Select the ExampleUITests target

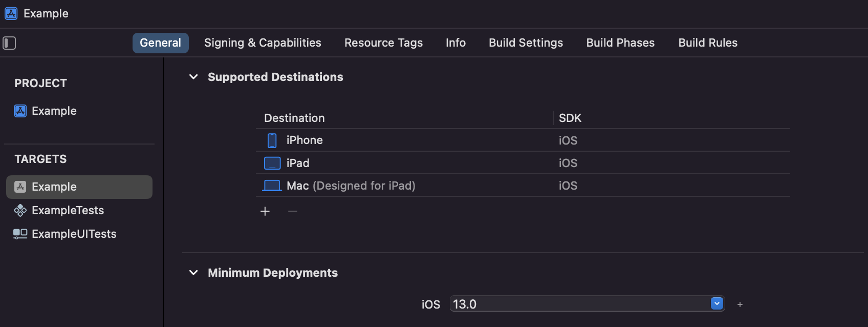tap(79, 234)
